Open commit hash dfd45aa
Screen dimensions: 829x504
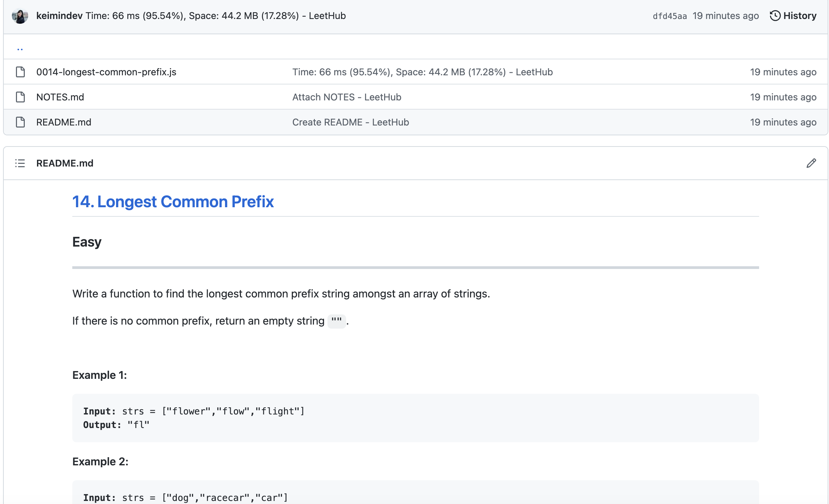point(669,16)
